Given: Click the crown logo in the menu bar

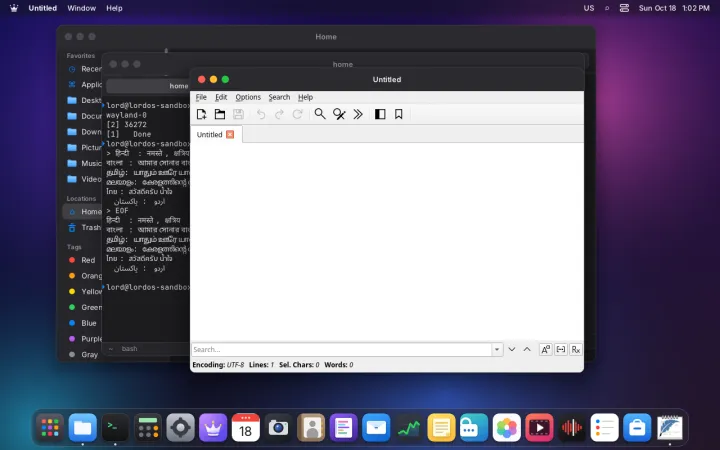Looking at the screenshot, I should pyautogui.click(x=14, y=8).
